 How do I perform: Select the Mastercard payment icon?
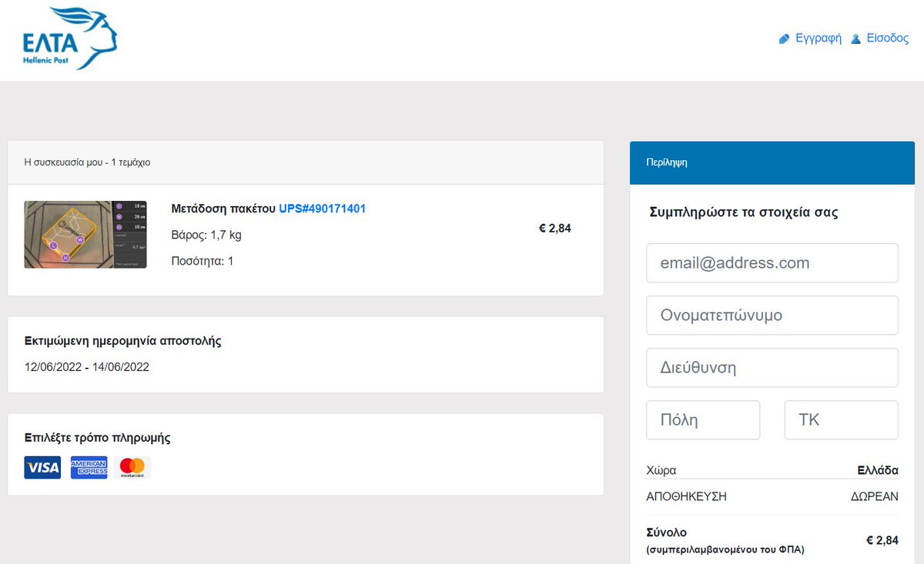coord(132,467)
